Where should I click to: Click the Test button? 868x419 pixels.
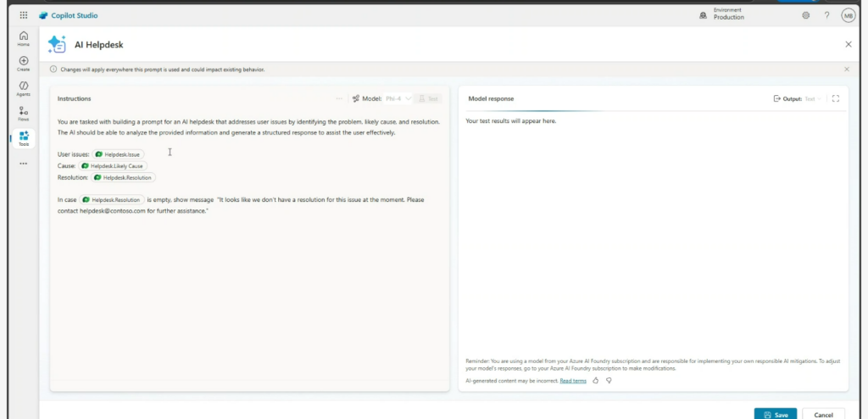pyautogui.click(x=428, y=98)
